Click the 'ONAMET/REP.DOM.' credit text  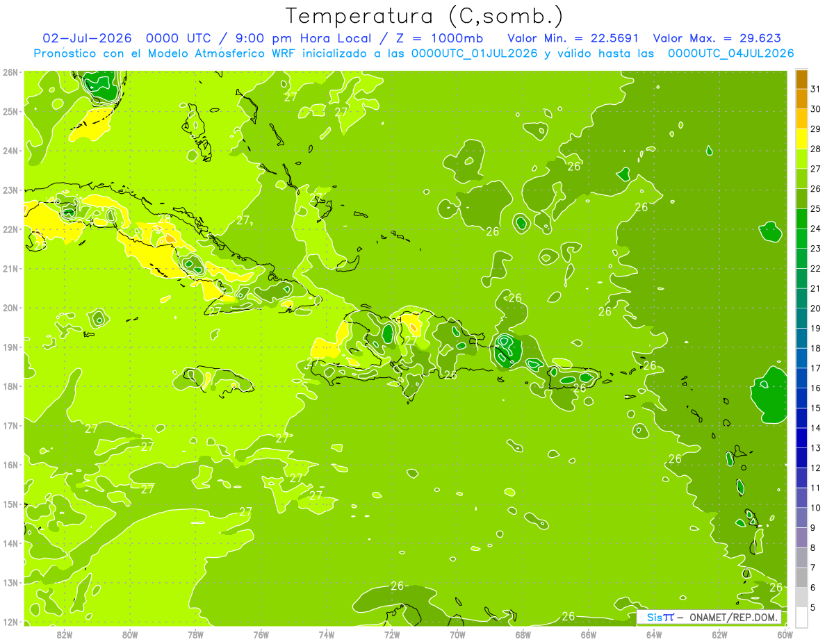[x=733, y=617]
